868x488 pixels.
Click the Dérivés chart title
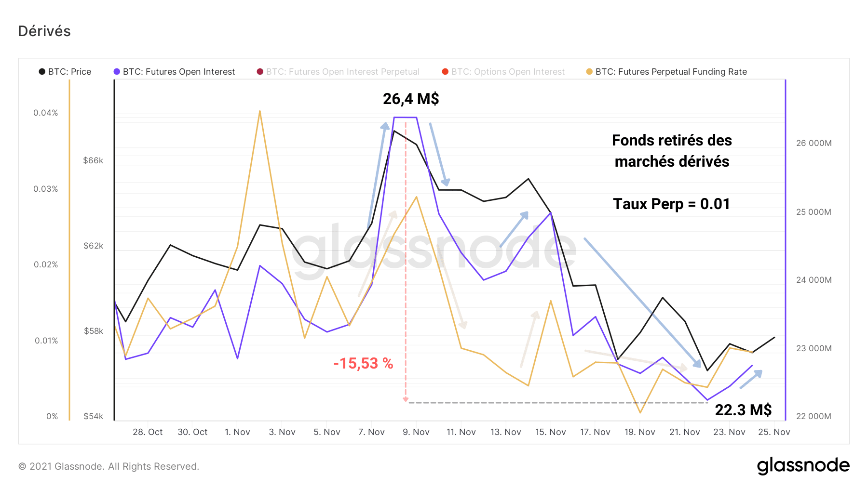pos(44,31)
